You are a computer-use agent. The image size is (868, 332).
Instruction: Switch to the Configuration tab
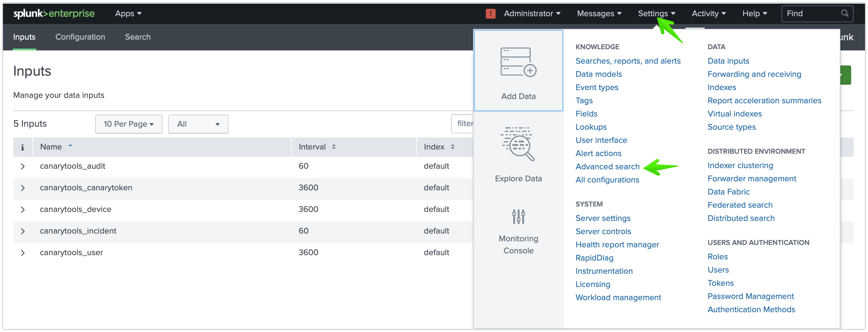point(80,37)
